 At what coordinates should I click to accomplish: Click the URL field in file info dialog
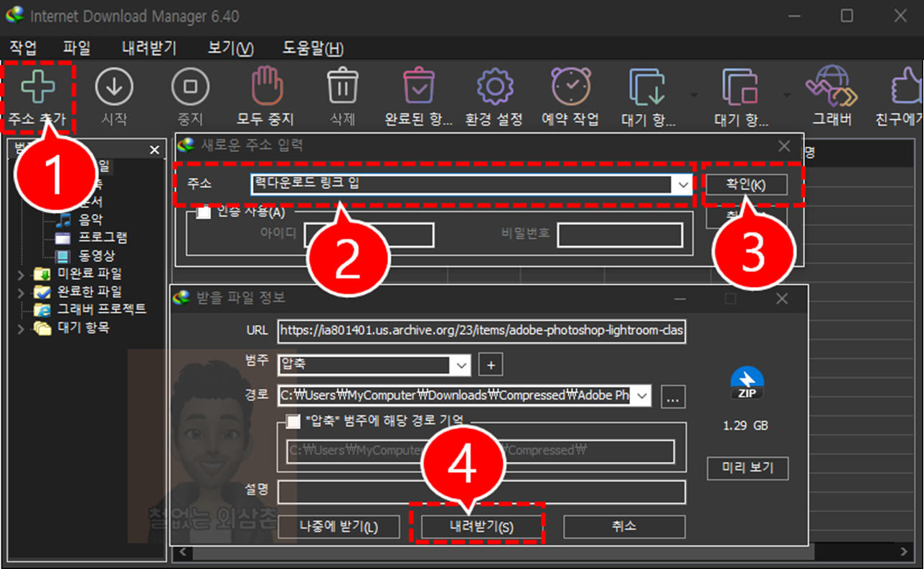click(x=481, y=330)
